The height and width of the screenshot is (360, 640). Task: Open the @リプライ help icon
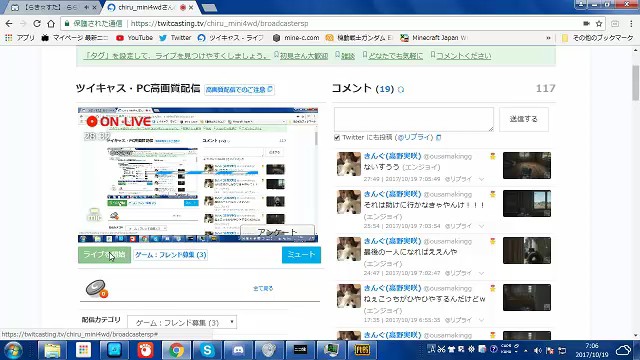click(x=439, y=138)
